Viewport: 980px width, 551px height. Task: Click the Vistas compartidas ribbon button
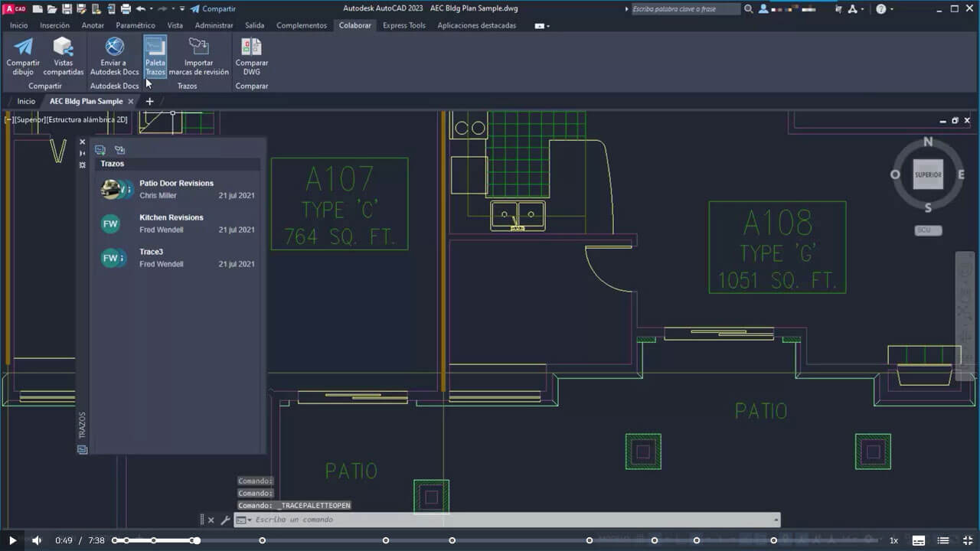(64, 57)
